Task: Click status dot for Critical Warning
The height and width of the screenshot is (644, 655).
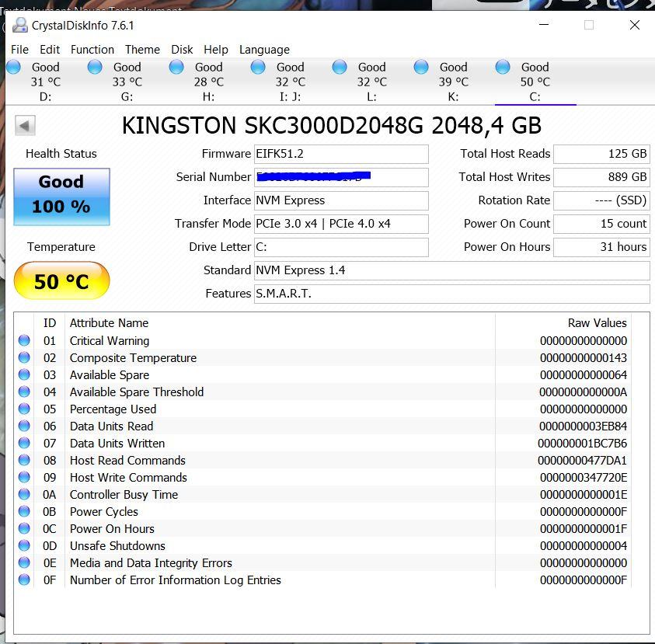Action: 24,340
